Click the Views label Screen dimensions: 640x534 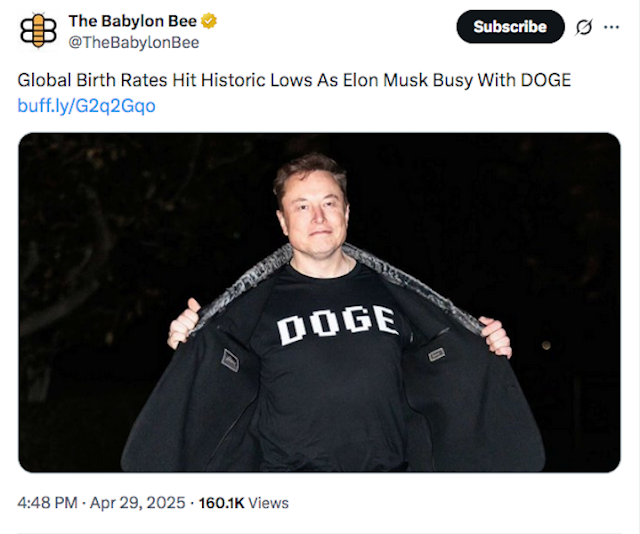click(268, 503)
